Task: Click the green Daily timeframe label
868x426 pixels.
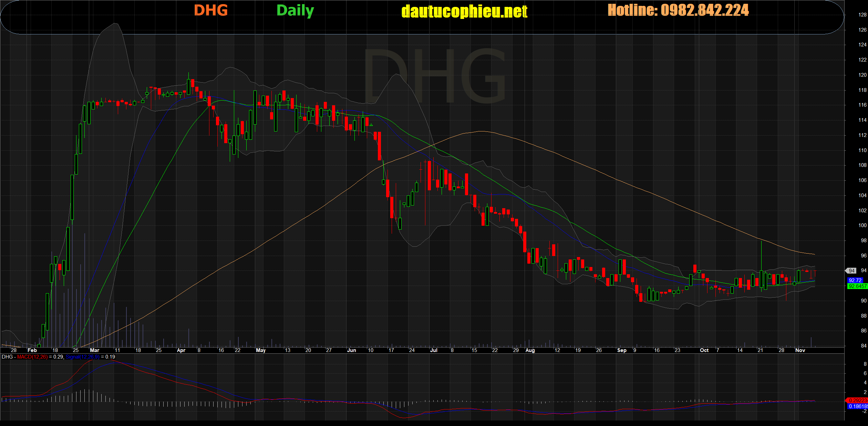Action: 295,11
